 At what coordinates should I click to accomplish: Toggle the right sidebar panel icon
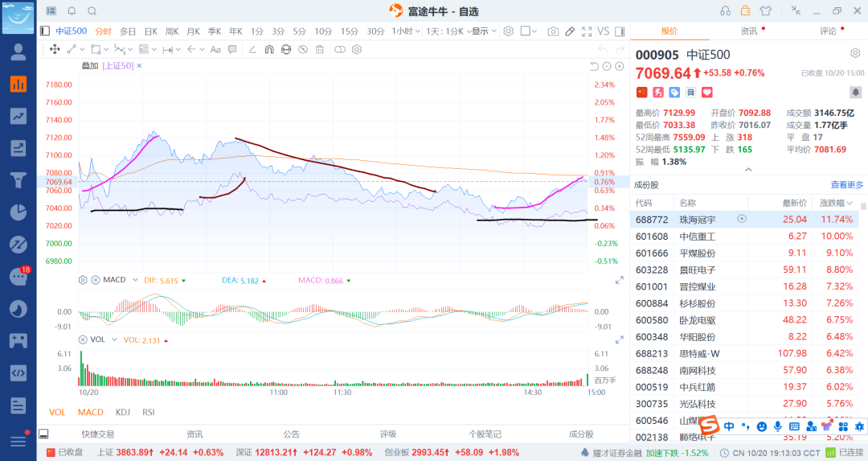(x=620, y=31)
